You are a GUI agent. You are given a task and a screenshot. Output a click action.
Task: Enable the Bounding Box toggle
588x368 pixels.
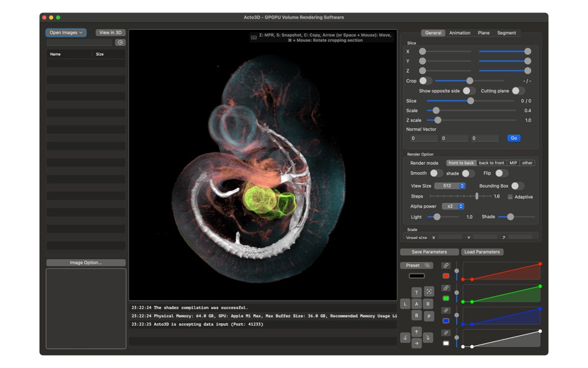point(517,186)
